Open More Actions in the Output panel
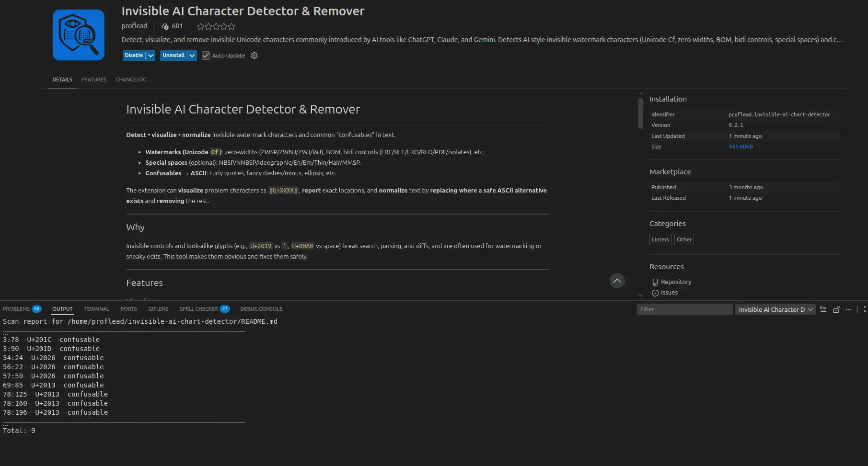Screen dimensions: 868x466 [x=848, y=309]
